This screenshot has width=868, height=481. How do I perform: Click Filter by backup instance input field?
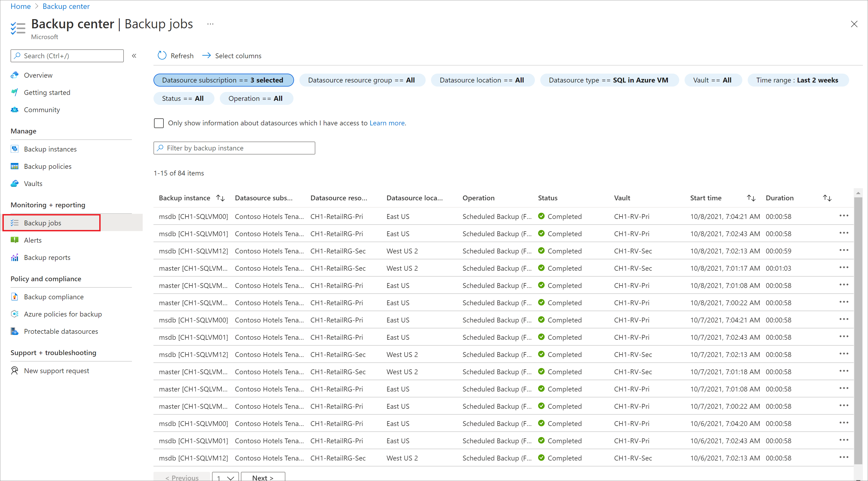click(234, 148)
